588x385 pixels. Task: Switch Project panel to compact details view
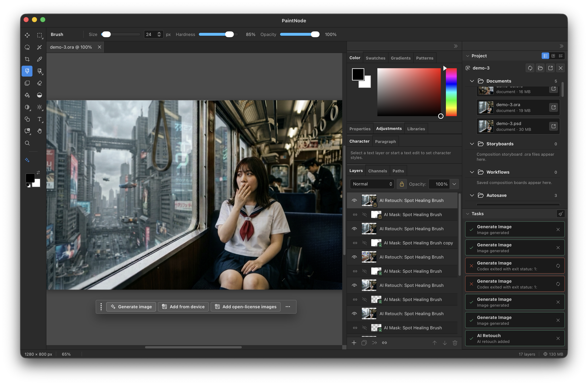[x=561, y=56]
